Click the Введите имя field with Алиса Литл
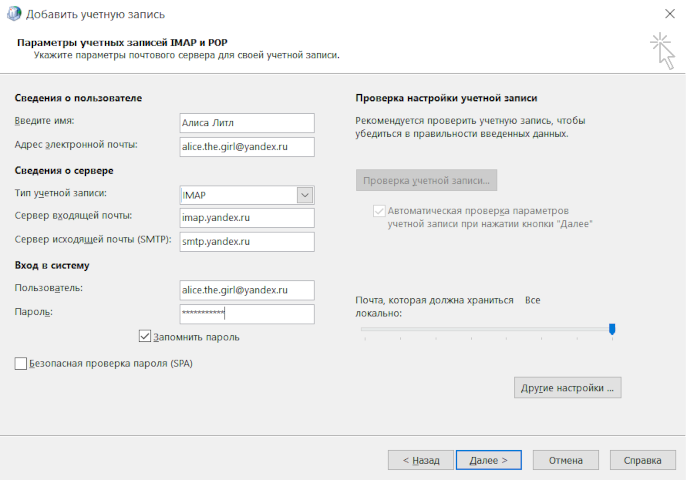Image resolution: width=686 pixels, height=480 pixels. [245, 123]
